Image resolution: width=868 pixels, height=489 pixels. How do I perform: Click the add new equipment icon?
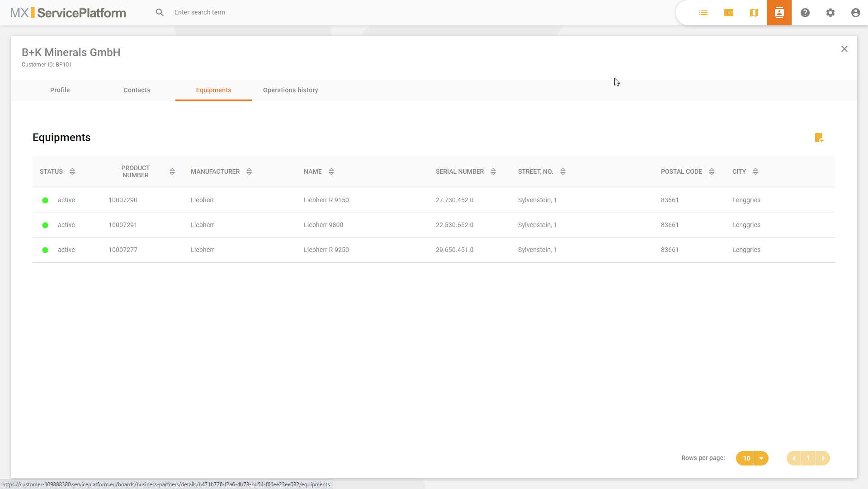coord(819,138)
